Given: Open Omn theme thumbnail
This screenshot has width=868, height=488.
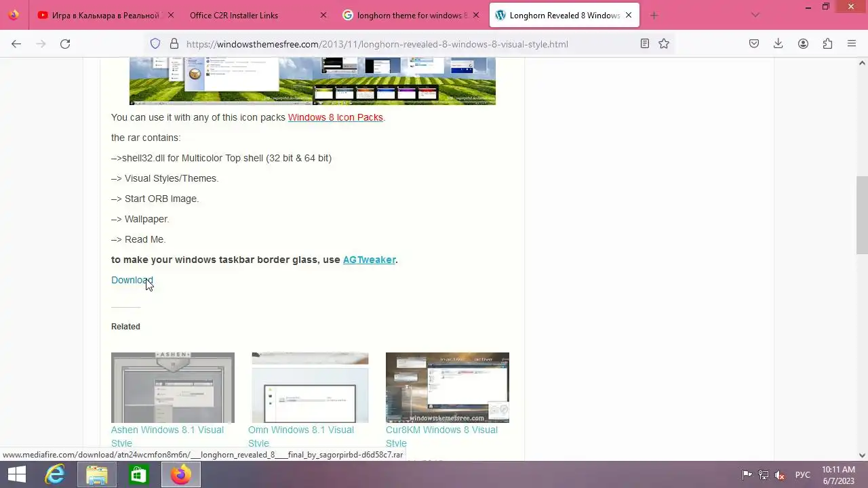Looking at the screenshot, I should (310, 388).
